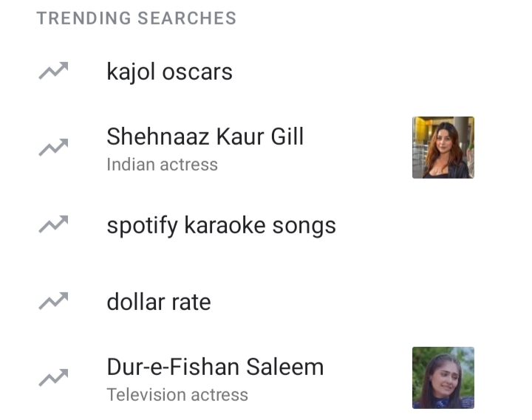This screenshot has width=532, height=420.
Task: Click the Television actress subtitle
Action: (x=177, y=395)
